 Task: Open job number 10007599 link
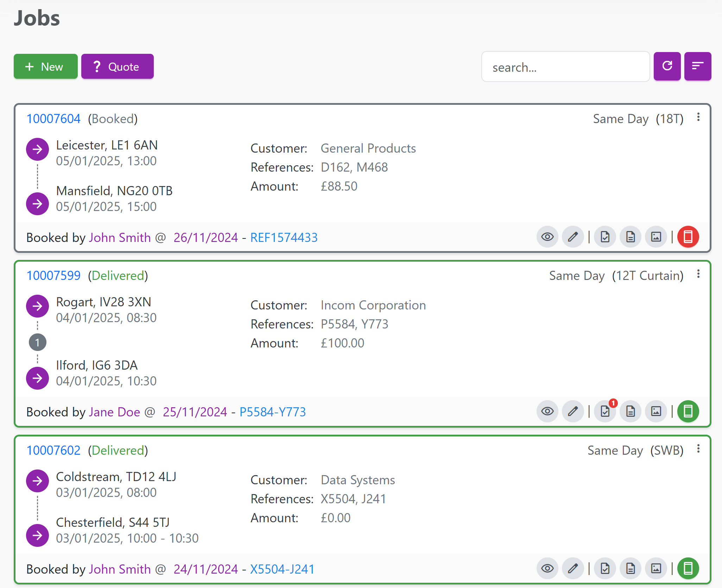pyautogui.click(x=53, y=276)
